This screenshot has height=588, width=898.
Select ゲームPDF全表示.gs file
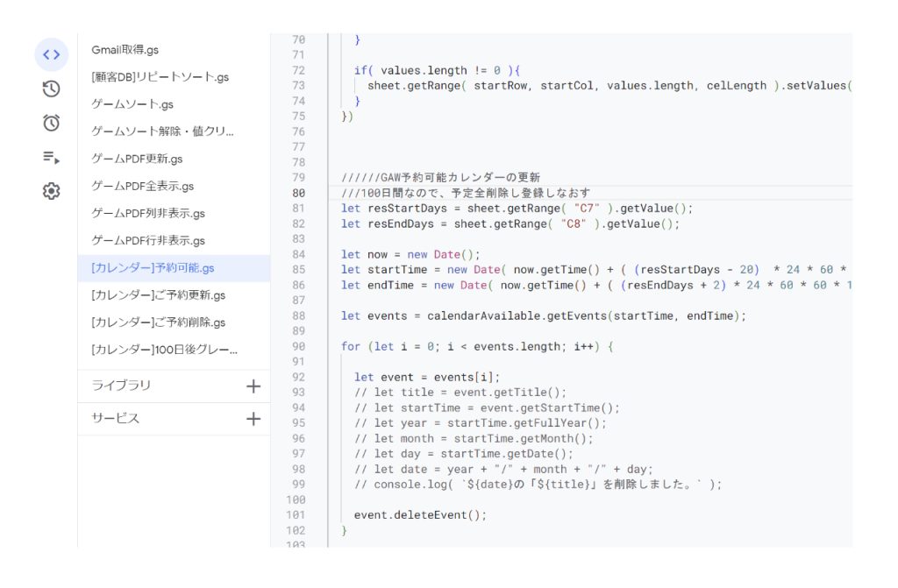pos(142,186)
